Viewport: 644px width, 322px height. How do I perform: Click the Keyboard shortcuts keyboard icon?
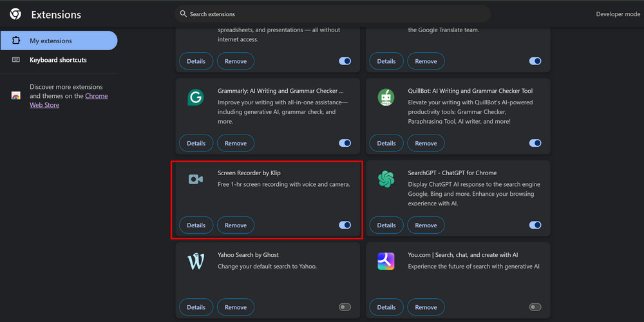(x=16, y=59)
